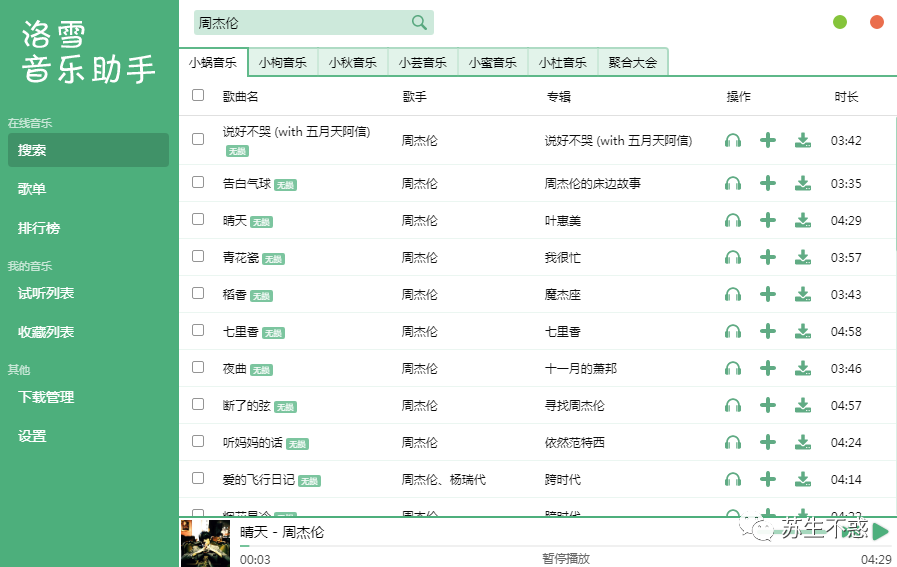Tick the checkbox beside 青花瓷
The width and height of the screenshot is (897, 567).
point(198,256)
